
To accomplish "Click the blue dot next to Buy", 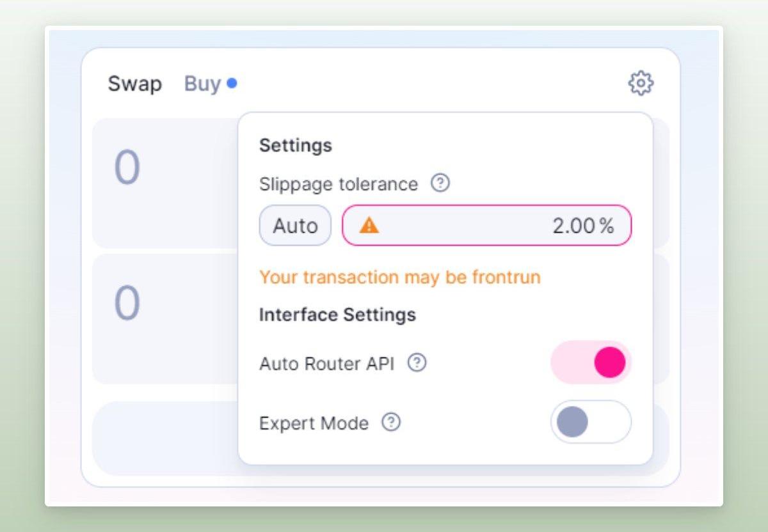I will pyautogui.click(x=232, y=83).
